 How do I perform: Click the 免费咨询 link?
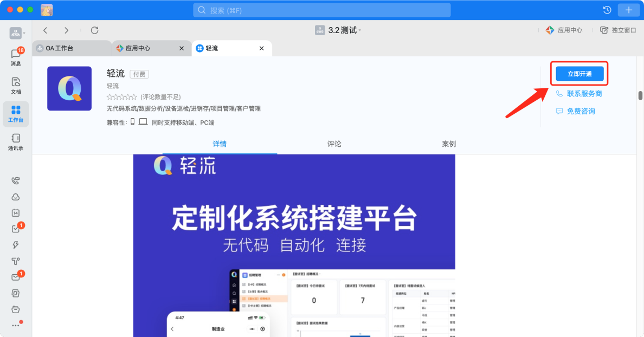575,111
